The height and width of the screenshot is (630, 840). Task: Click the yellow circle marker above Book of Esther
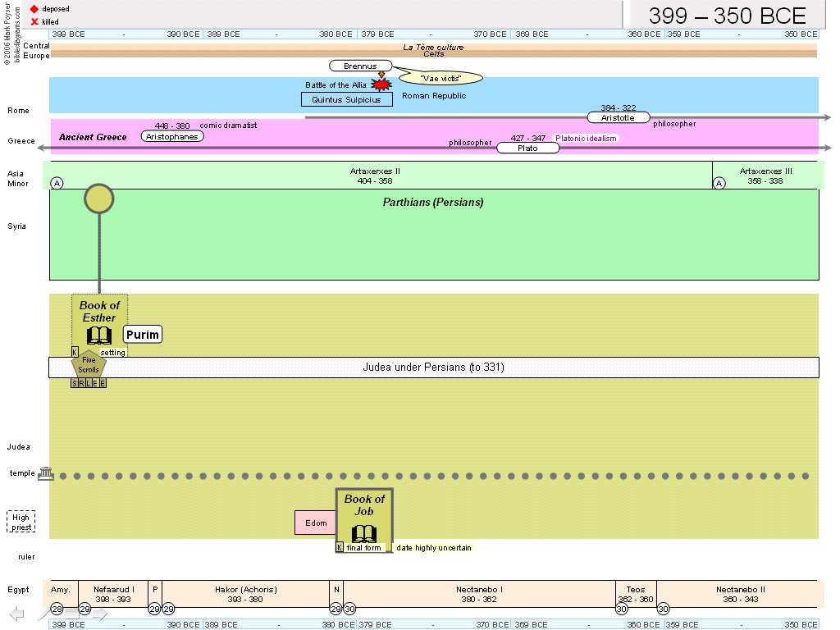click(99, 199)
